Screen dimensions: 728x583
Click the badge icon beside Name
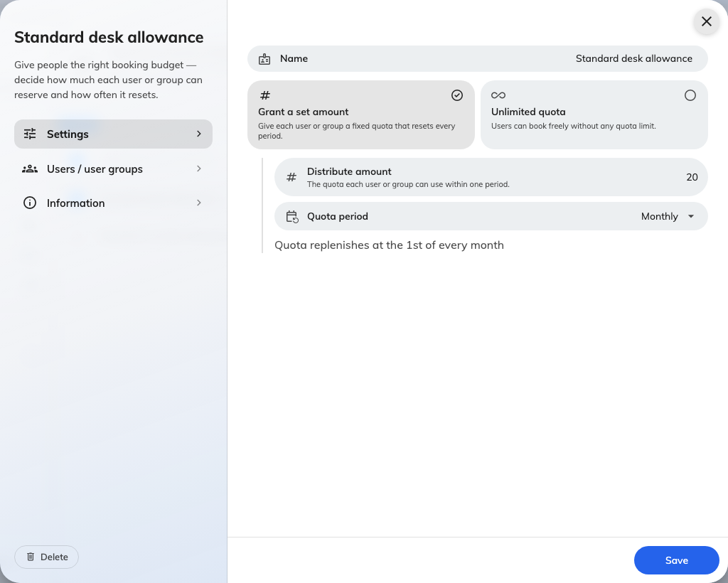pos(264,59)
